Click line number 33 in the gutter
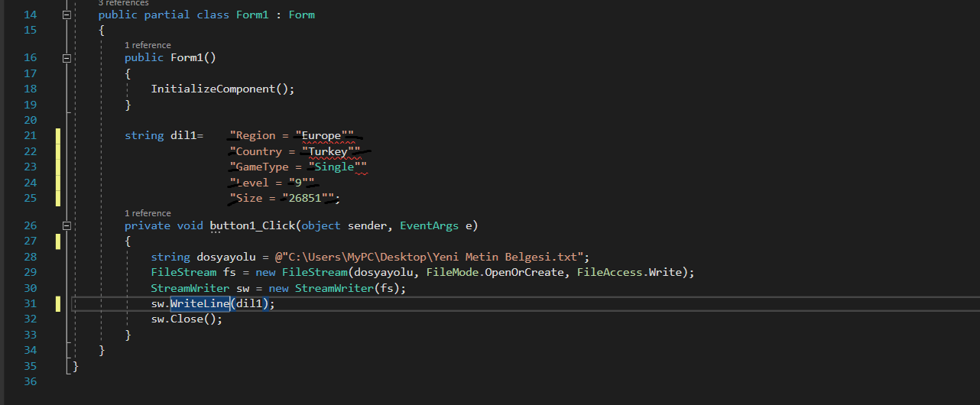980x405 pixels. tap(31, 335)
